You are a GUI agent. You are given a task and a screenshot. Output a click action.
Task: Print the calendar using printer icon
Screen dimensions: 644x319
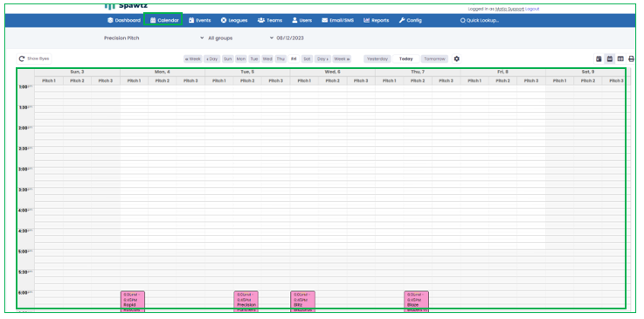coord(631,59)
